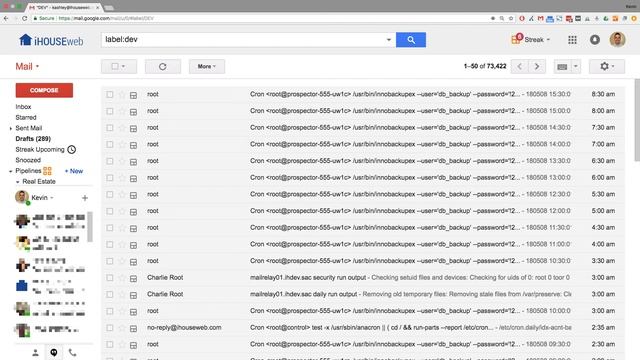Open the Starred folder
This screenshot has height=360, width=640.
[x=26, y=118]
